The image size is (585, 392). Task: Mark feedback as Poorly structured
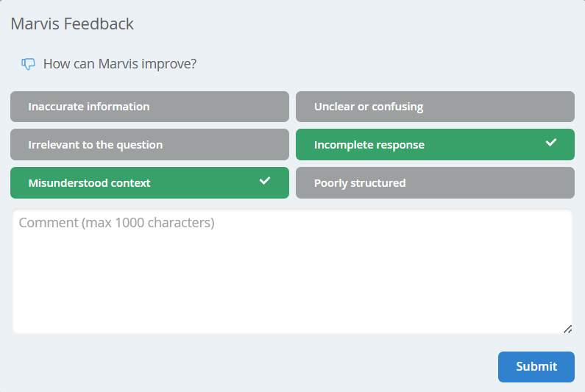(x=435, y=183)
